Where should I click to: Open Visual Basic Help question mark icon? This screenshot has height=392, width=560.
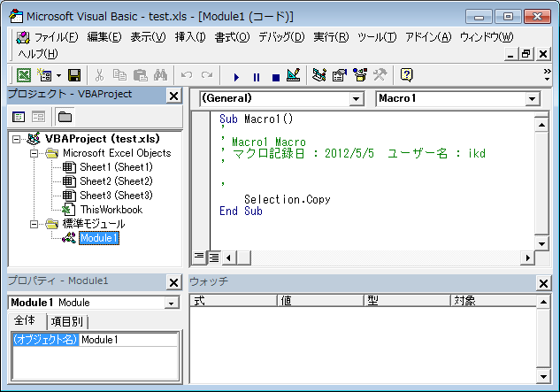[x=406, y=75]
